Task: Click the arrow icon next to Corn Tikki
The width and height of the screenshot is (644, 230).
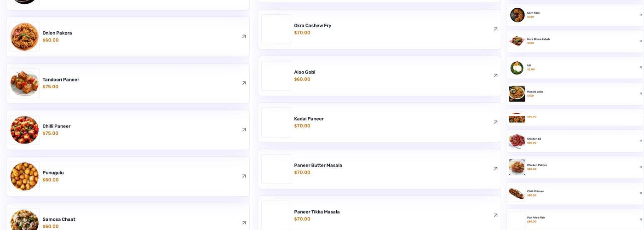Action: pos(640,15)
